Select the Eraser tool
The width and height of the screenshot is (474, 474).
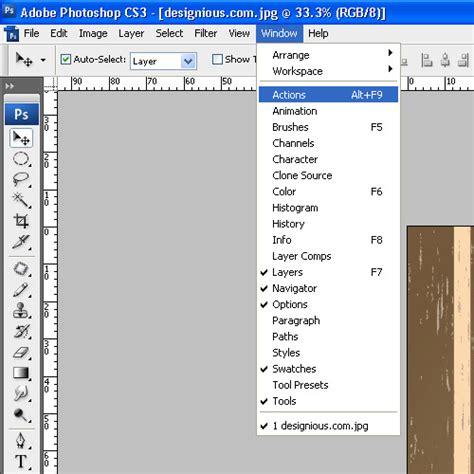point(21,352)
